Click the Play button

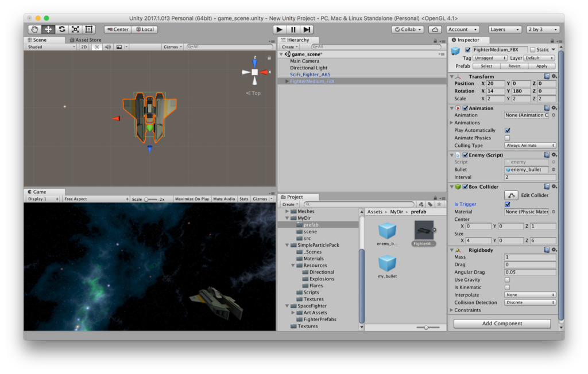[279, 29]
